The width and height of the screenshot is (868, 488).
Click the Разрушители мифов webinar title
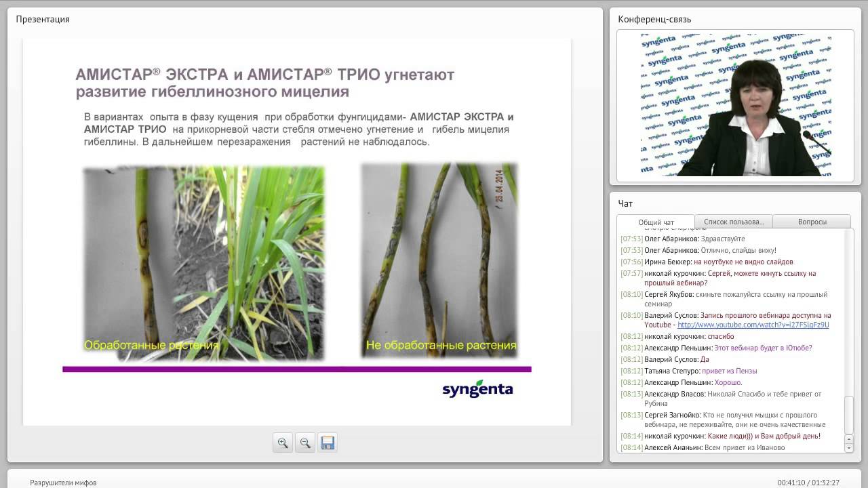(x=63, y=483)
